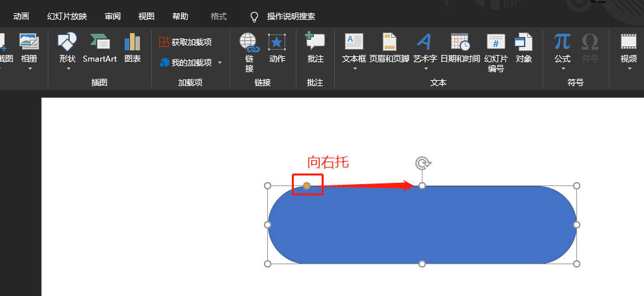Image resolution: width=644 pixels, height=296 pixels.
Task: Click the bottom-left corner sizing handle
Action: 267,264
